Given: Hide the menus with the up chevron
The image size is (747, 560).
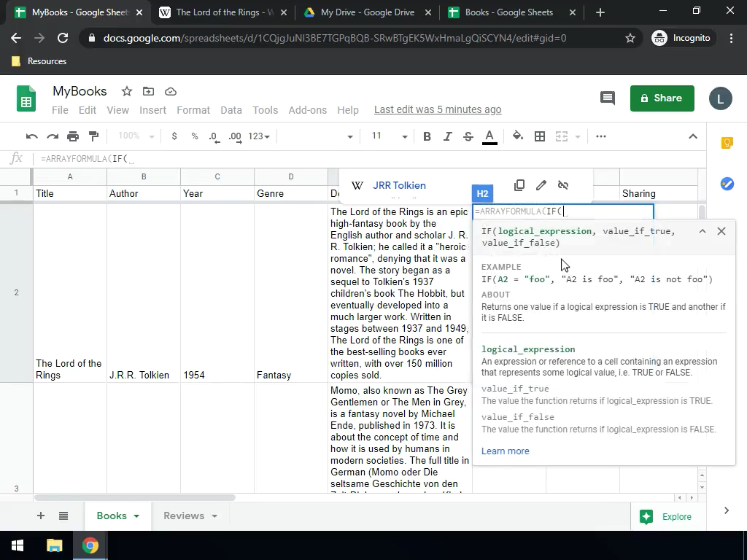Looking at the screenshot, I should (693, 136).
